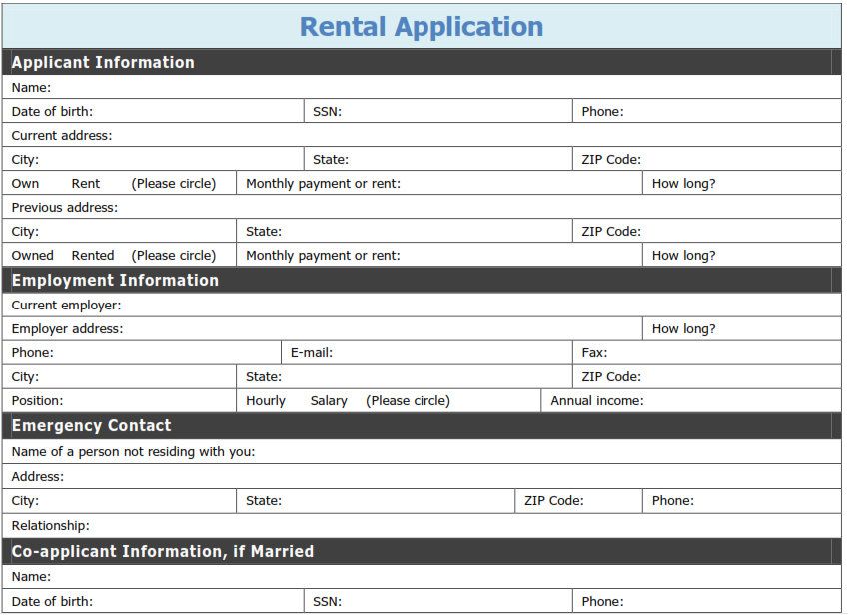Select "Rented" for the previous address

click(93, 256)
